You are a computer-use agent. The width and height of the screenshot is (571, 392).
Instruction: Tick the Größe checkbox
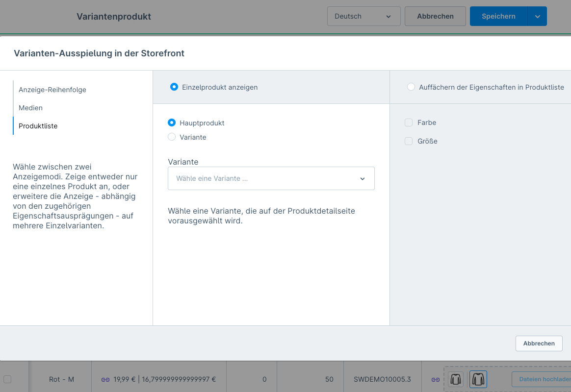pyautogui.click(x=409, y=141)
